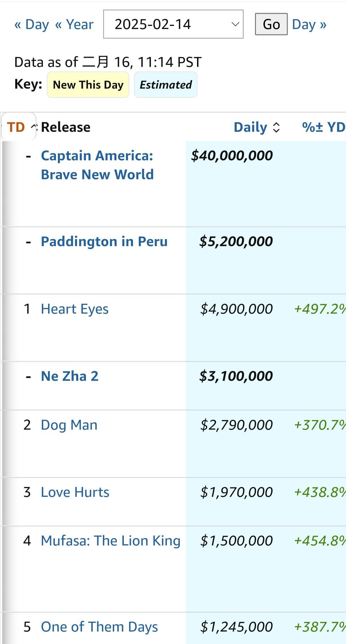Viewport: 346px width, 644px height.
Task: Open Captain America: Brave New World
Action: 97,165
